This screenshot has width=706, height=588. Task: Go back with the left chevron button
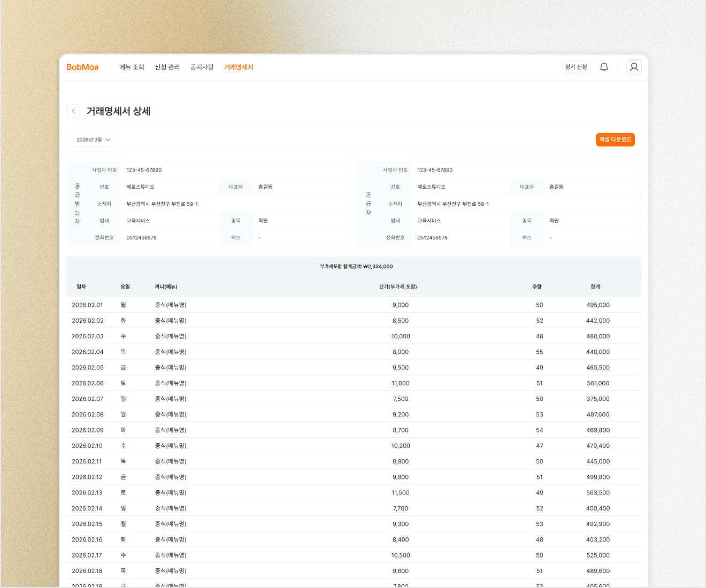[73, 111]
